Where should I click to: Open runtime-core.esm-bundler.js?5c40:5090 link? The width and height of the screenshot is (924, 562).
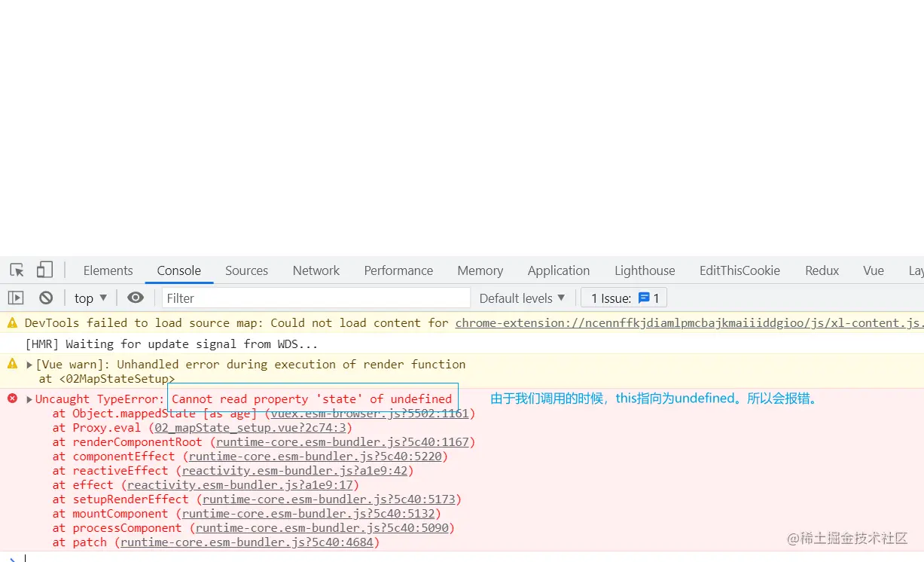(322, 527)
